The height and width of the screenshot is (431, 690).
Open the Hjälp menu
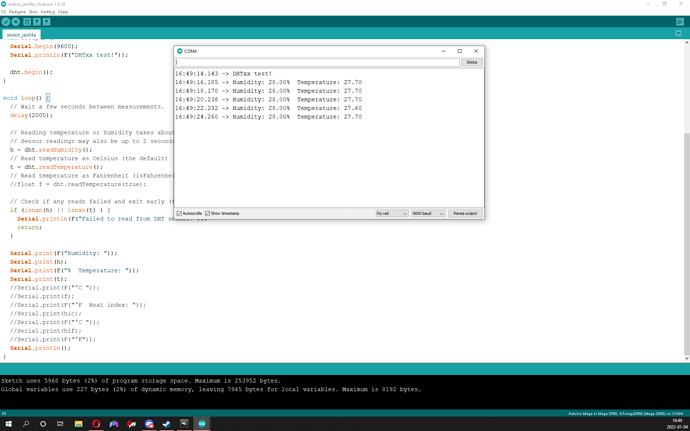click(x=63, y=12)
